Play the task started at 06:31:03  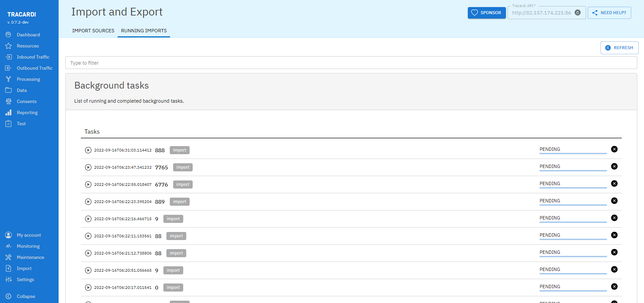coord(88,150)
